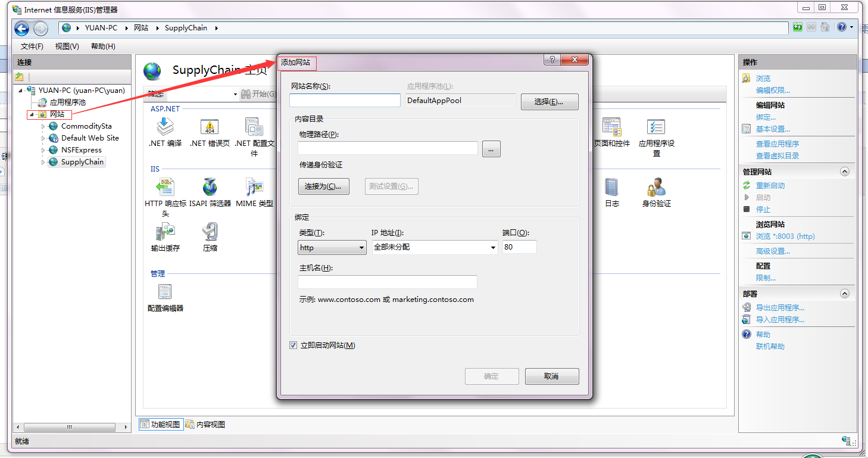Expand the CommoditySta tree node
This screenshot has height=458, width=868.
coord(43,126)
